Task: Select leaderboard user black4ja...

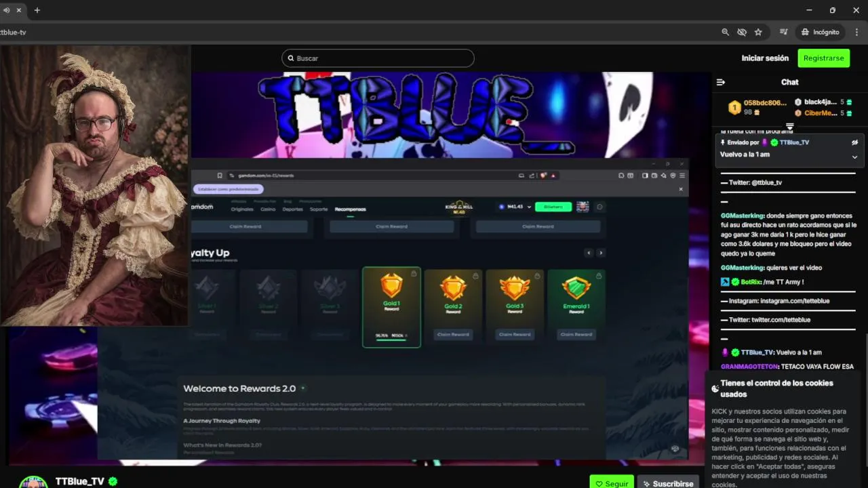Action: point(820,102)
